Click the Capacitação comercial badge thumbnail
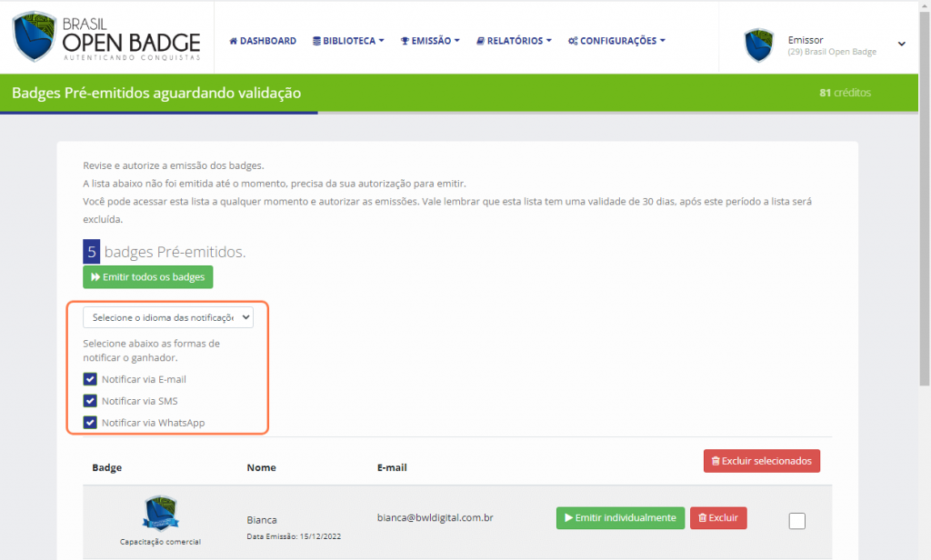931x560 pixels. pyautogui.click(x=160, y=514)
